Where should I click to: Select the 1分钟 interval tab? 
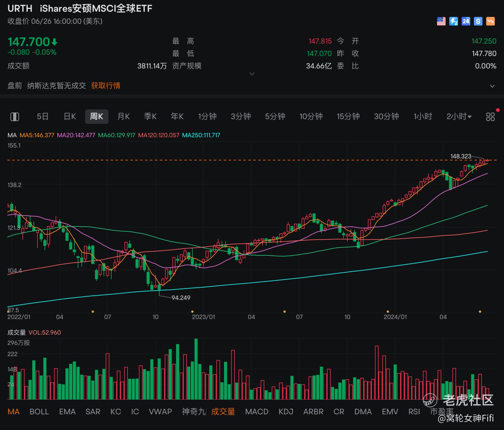pyautogui.click(x=207, y=116)
